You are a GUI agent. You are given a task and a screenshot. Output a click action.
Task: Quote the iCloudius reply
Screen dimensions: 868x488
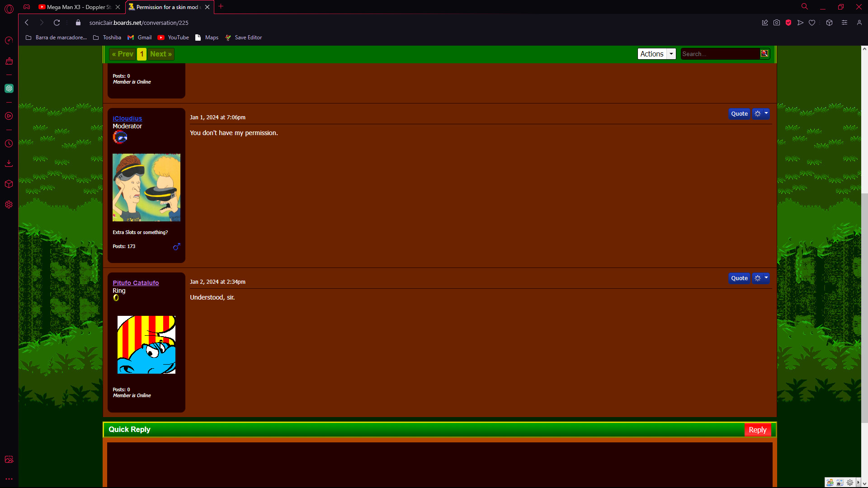(739, 114)
